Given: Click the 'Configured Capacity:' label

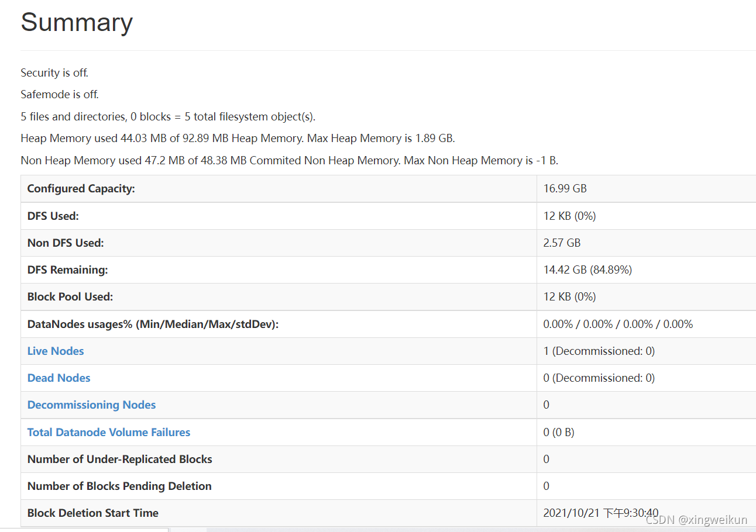Looking at the screenshot, I should tap(81, 189).
